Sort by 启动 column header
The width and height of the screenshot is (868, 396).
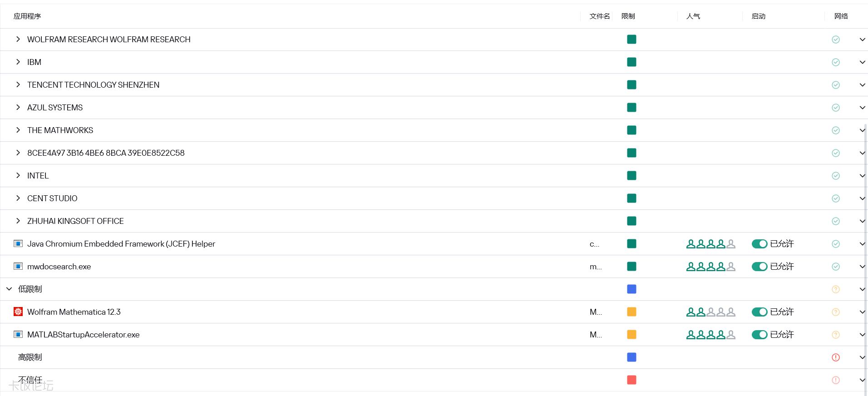click(759, 16)
